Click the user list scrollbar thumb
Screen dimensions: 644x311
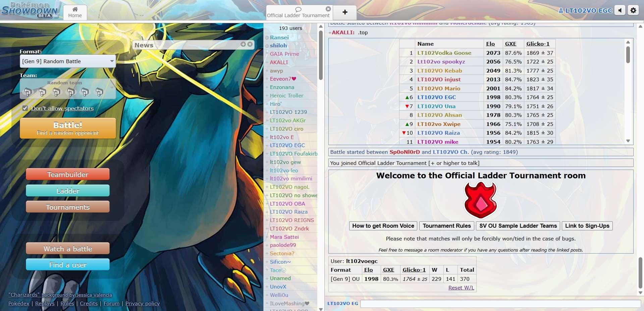pyautogui.click(x=321, y=55)
